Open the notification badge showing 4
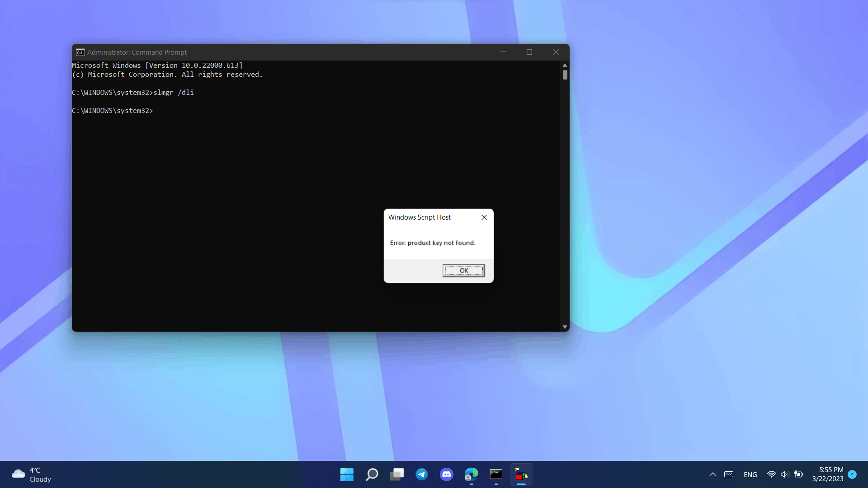The image size is (868, 488). click(852, 474)
